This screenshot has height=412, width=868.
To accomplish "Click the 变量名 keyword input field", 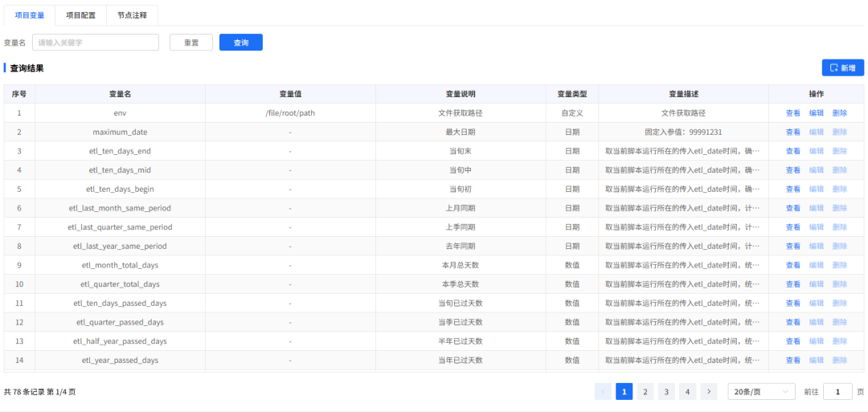I will point(96,43).
